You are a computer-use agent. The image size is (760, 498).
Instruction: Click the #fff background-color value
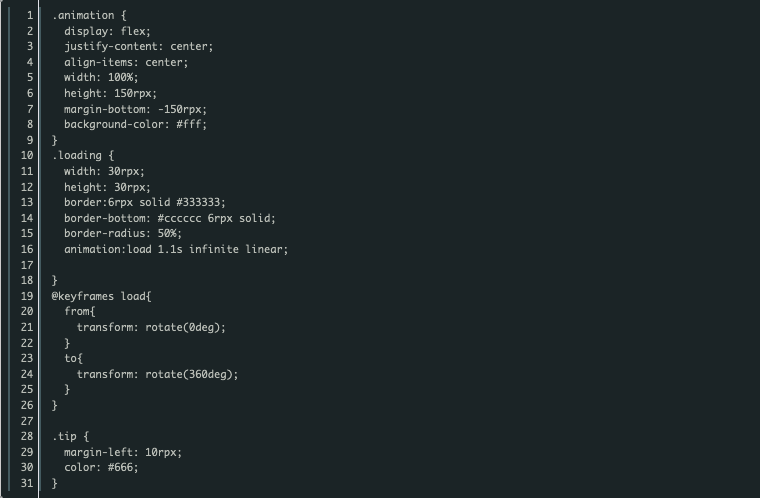[x=189, y=125]
